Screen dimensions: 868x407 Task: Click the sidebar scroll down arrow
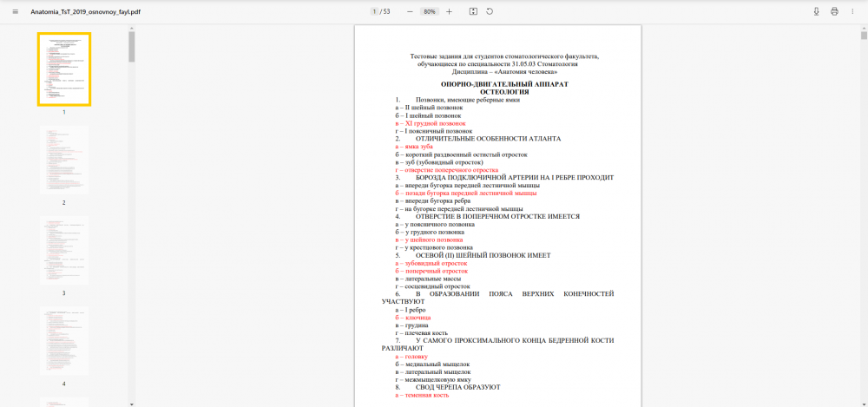coord(132,404)
